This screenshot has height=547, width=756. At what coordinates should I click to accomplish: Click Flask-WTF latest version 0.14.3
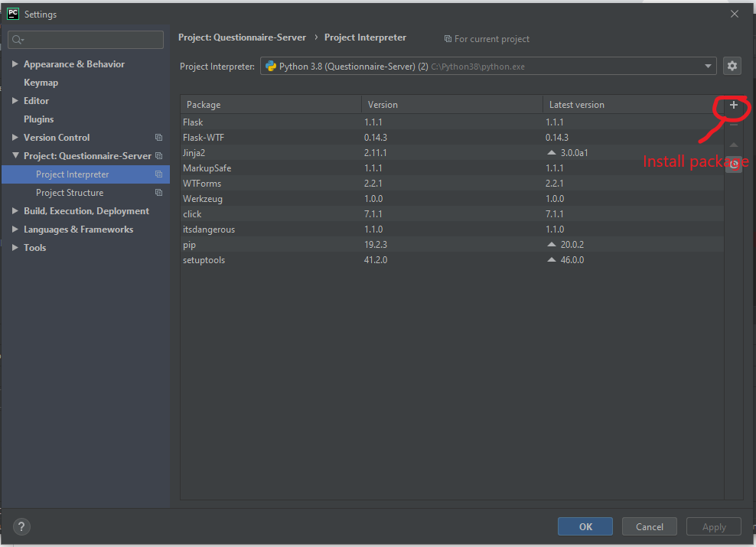(557, 138)
